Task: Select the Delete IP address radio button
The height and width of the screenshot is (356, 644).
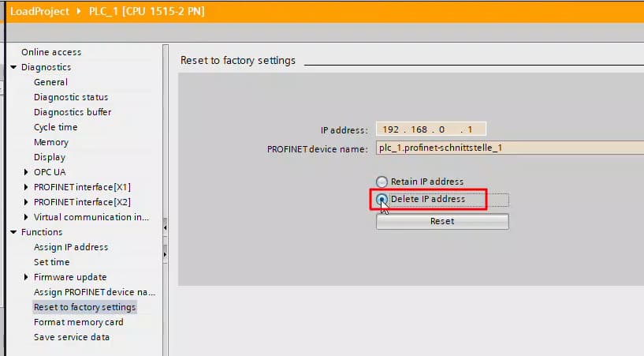Action: click(x=382, y=200)
